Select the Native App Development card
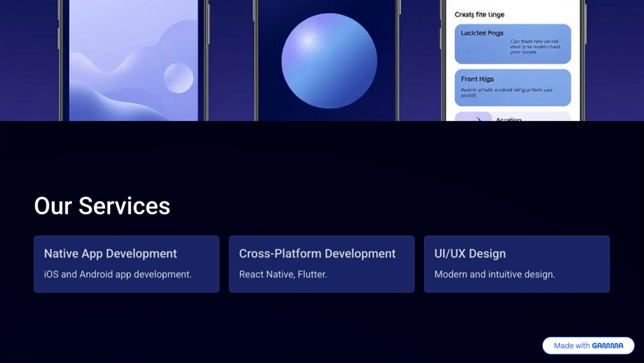The width and height of the screenshot is (644, 363). [127, 264]
